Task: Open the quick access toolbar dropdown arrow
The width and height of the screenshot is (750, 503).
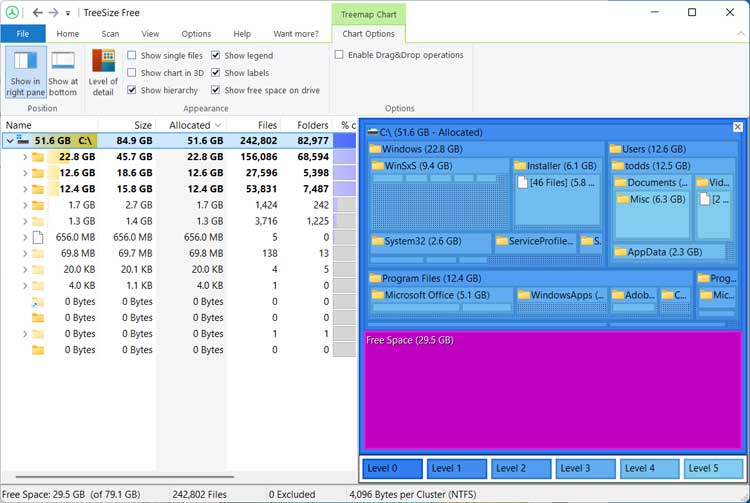Action: (x=68, y=13)
